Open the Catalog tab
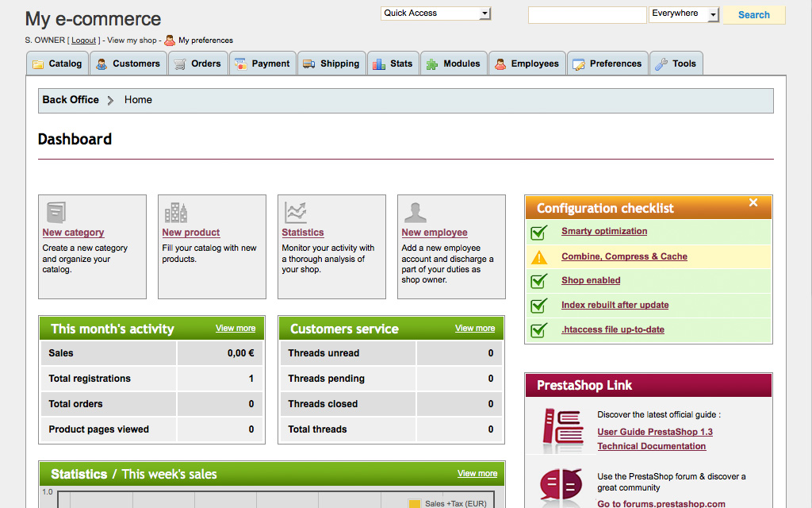Image resolution: width=812 pixels, height=508 pixels. click(57, 63)
